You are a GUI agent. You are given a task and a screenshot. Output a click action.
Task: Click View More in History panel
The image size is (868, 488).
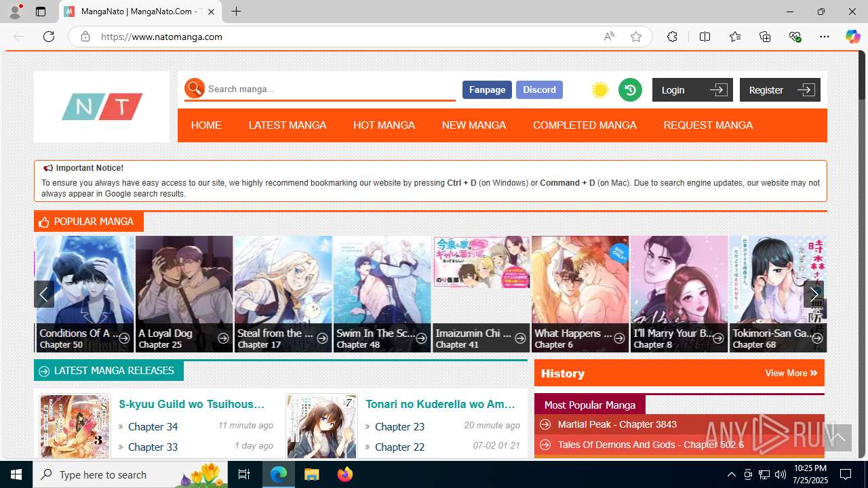tap(791, 373)
